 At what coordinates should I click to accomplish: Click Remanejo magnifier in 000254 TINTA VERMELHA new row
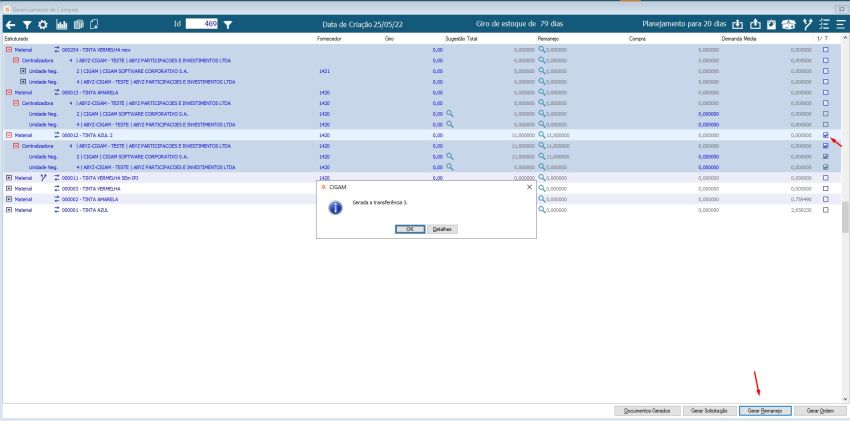tap(542, 49)
